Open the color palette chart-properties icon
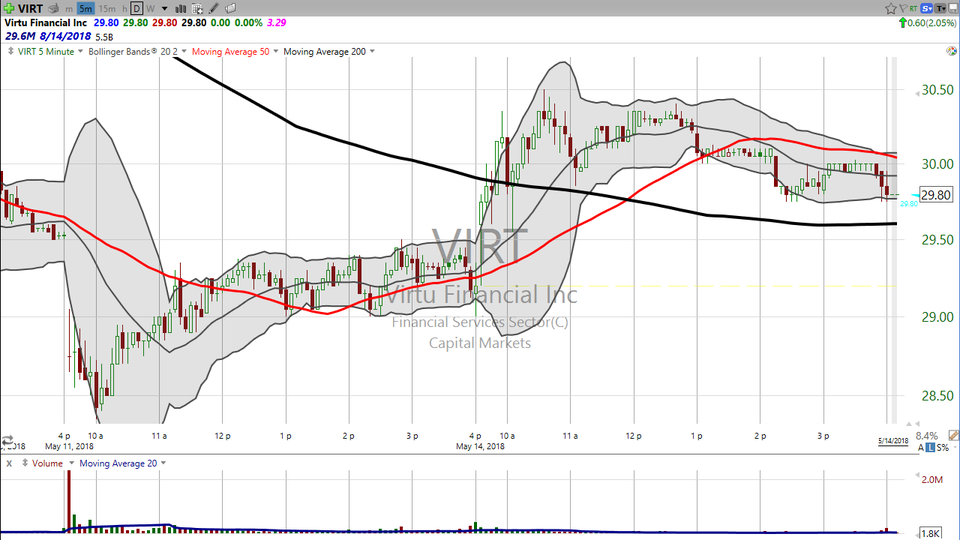Image resolution: width=960 pixels, height=540 pixels. point(951,51)
